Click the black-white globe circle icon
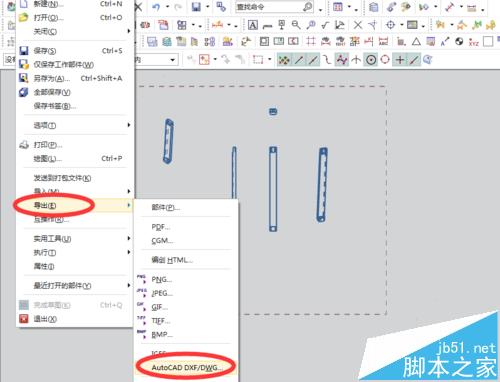This screenshot has height=382, width=500. tap(459, 42)
